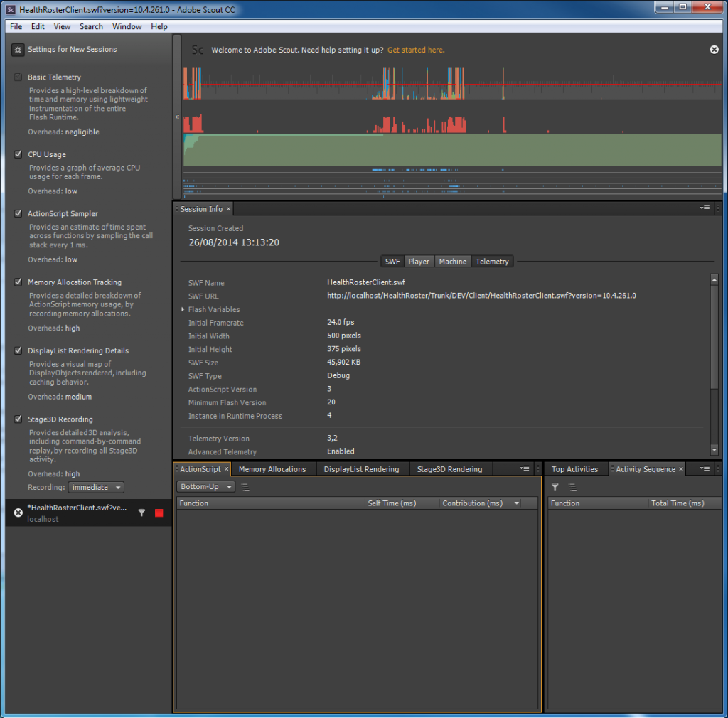Toggle Memory Allocation Tracking checkbox

(x=18, y=282)
